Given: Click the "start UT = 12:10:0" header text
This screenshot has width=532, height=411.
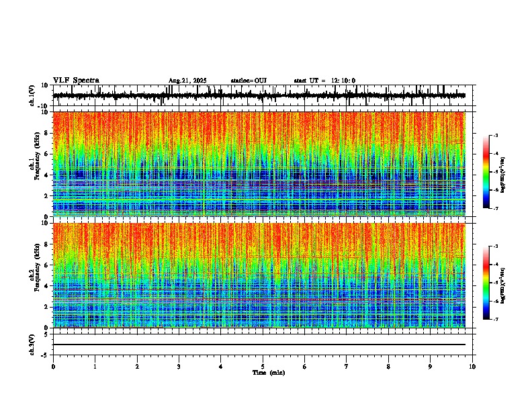Looking at the screenshot, I should [x=324, y=81].
